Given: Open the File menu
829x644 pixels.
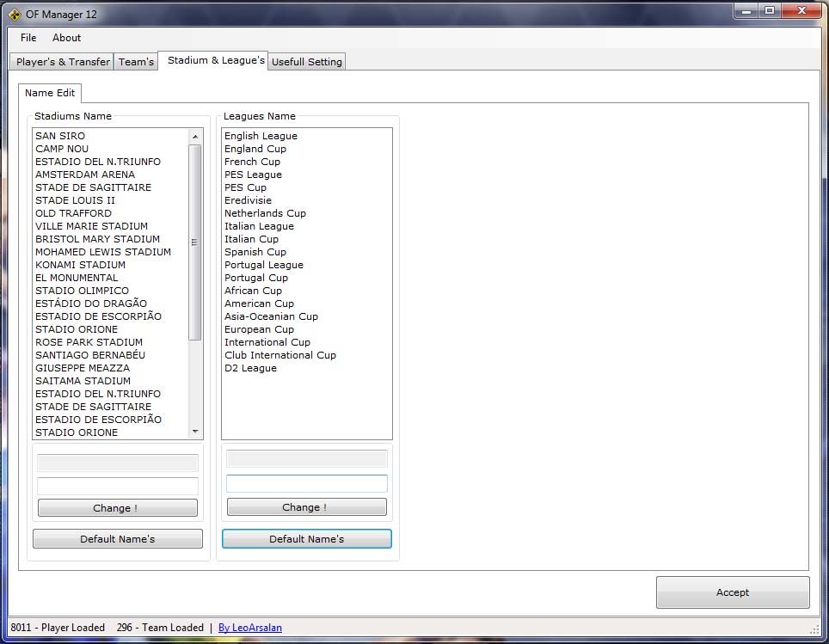Looking at the screenshot, I should click(28, 38).
